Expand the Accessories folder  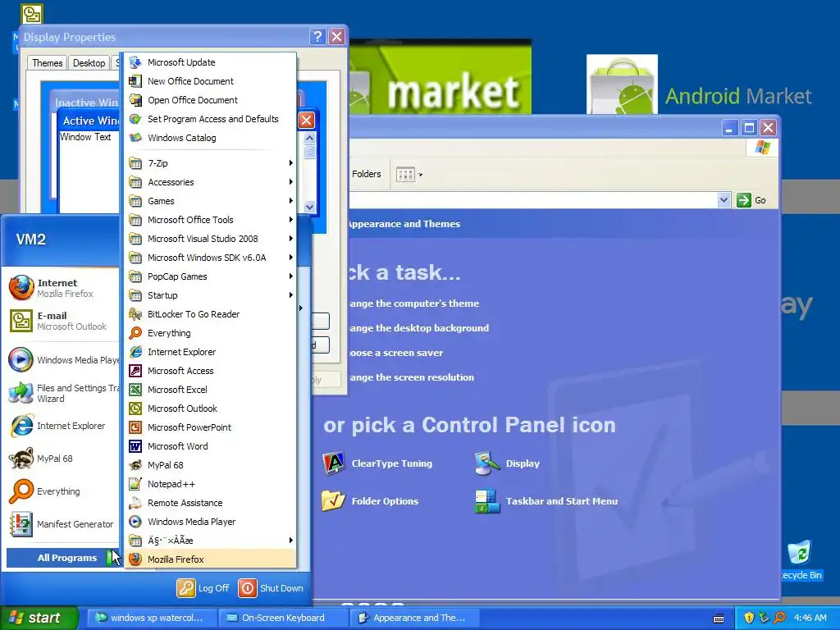pos(211,182)
